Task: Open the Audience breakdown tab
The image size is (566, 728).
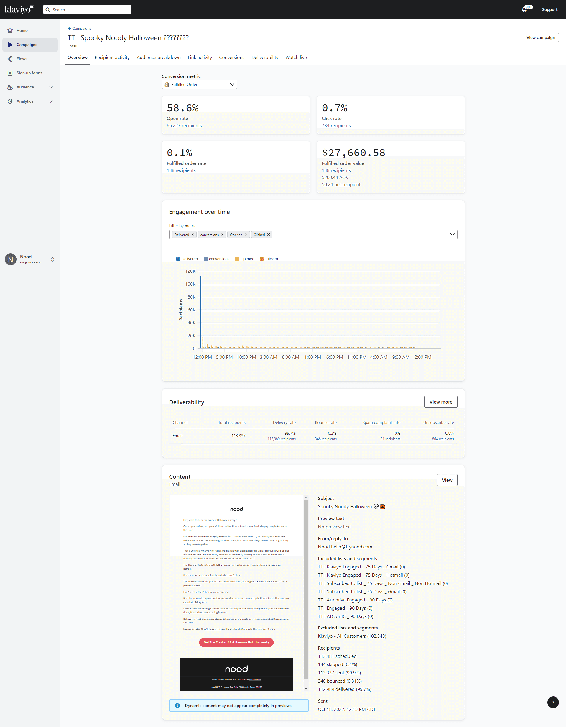Action: point(159,58)
